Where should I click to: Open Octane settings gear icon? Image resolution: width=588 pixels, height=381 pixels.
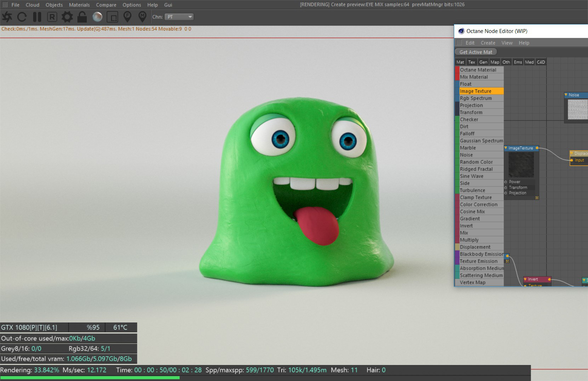click(x=67, y=17)
